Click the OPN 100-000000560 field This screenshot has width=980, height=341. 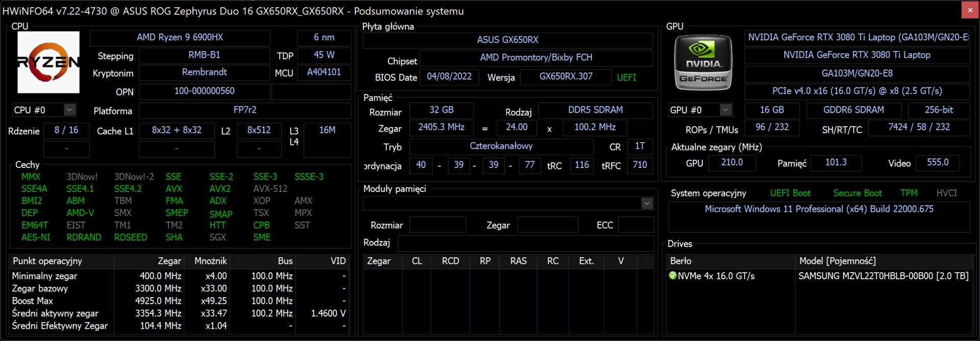[204, 91]
